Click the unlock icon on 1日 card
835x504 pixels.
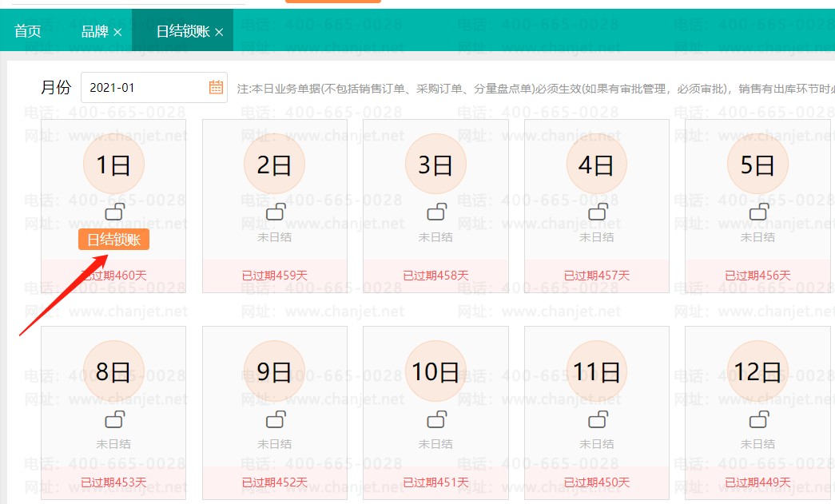tap(114, 212)
